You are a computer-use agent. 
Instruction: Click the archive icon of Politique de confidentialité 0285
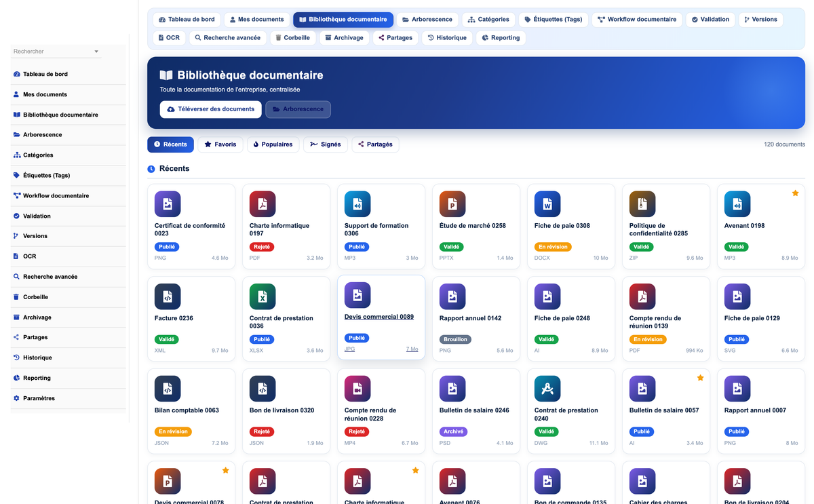tap(642, 204)
